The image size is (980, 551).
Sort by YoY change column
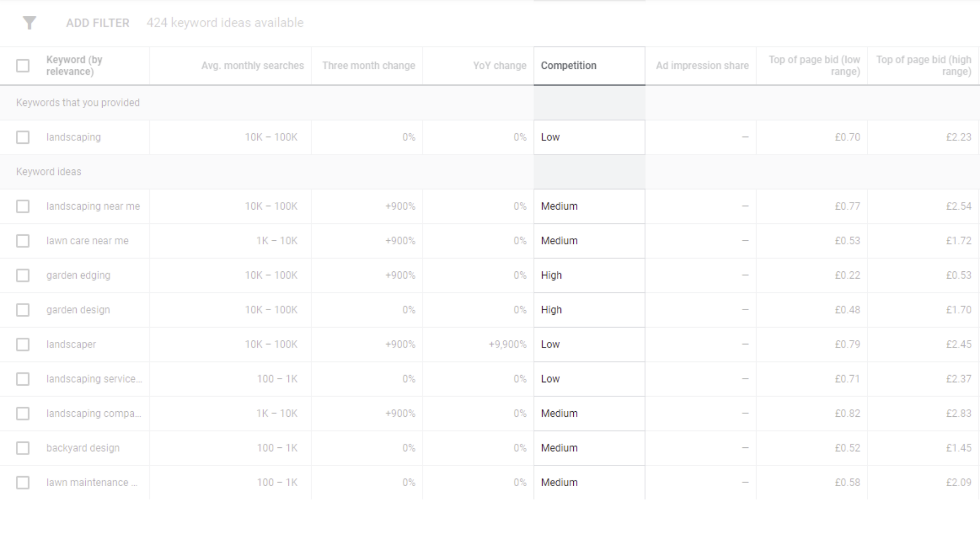click(x=499, y=65)
